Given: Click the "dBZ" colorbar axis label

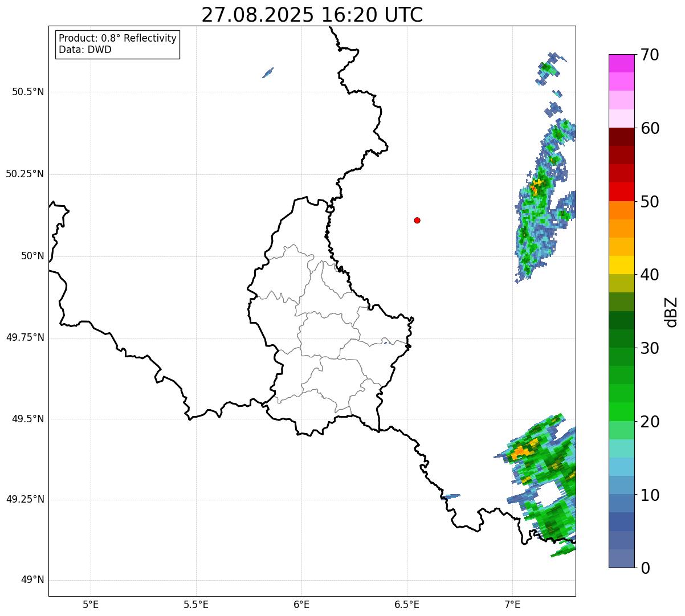Looking at the screenshot, I should point(671,312).
